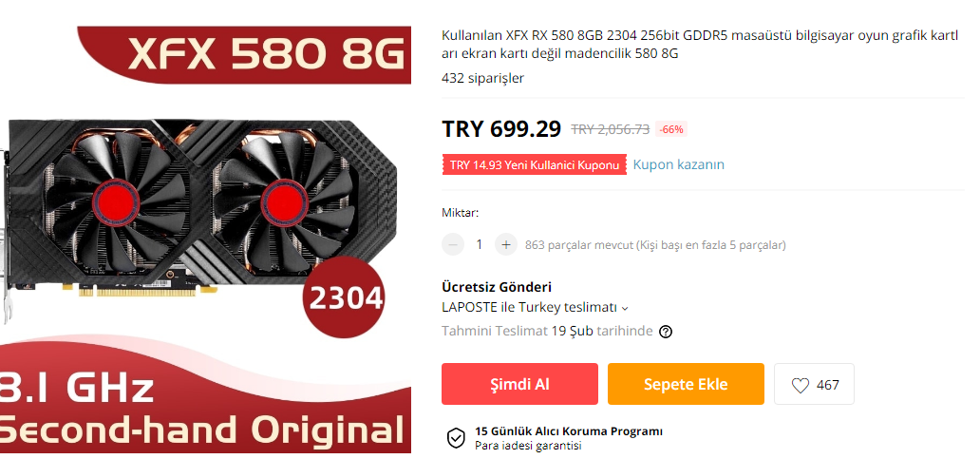Viewport: 980px width, 459px height.
Task: Click the TRY 14.93 Yeni Kullanici Kuponu badge
Action: (x=535, y=164)
